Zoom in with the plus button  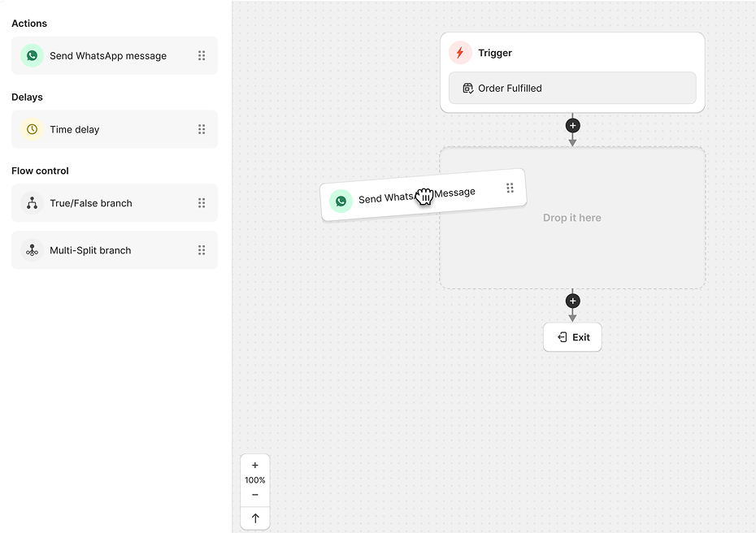pos(255,466)
